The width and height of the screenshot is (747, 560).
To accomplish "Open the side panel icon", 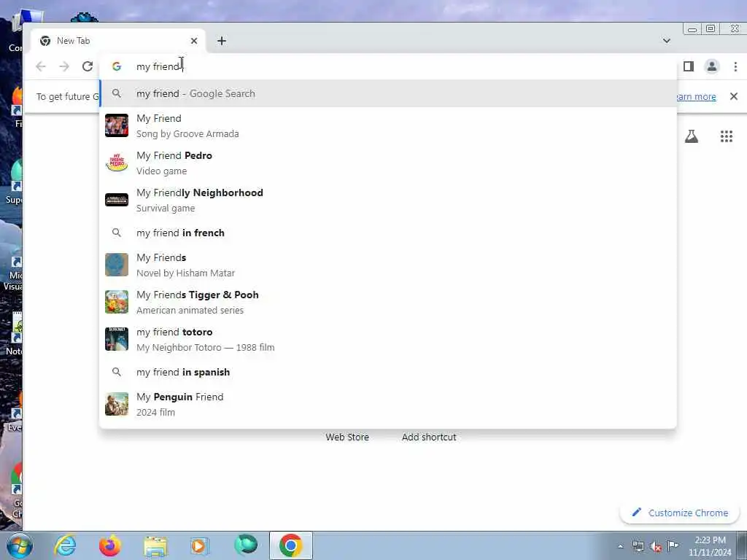I will click(689, 66).
